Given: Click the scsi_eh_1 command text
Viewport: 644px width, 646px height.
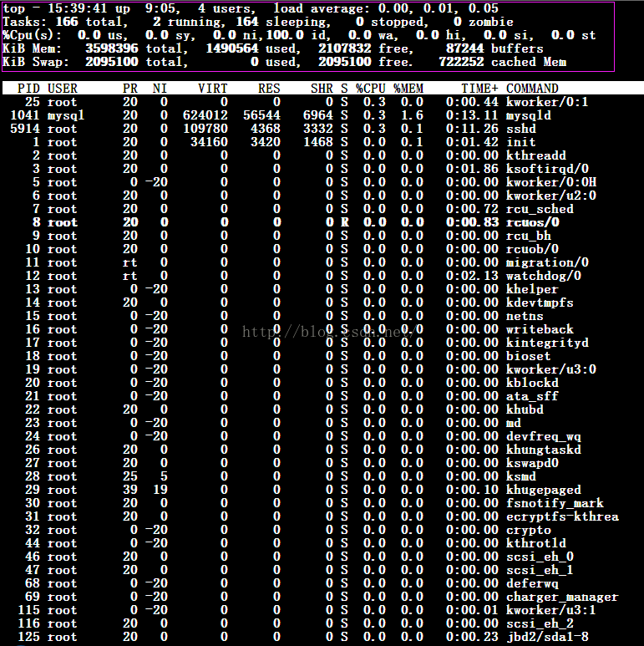Looking at the screenshot, I should pyautogui.click(x=540, y=570).
